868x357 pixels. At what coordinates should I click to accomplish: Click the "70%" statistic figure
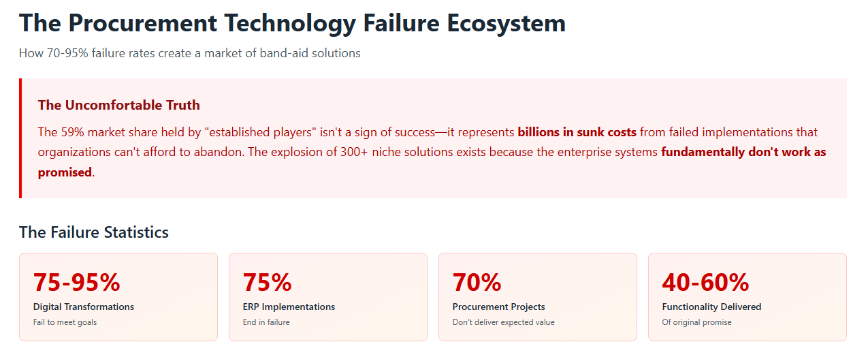(477, 281)
